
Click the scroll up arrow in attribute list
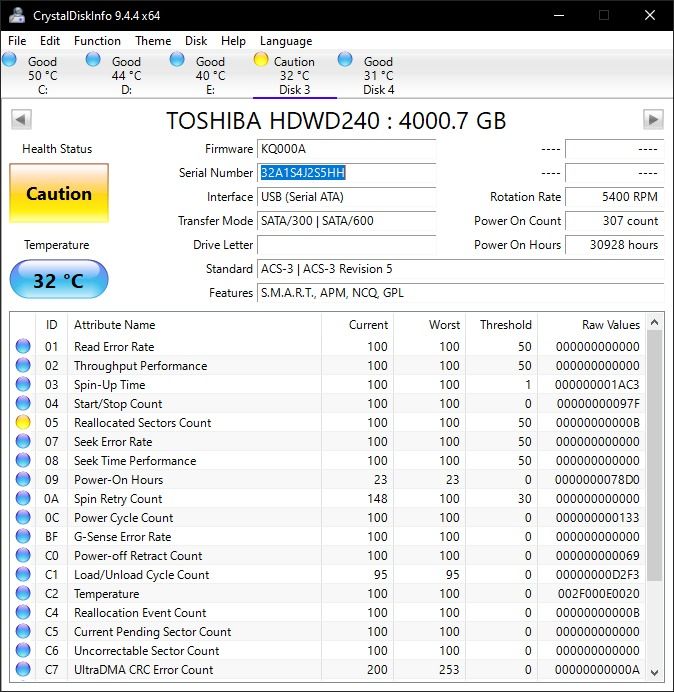(655, 323)
